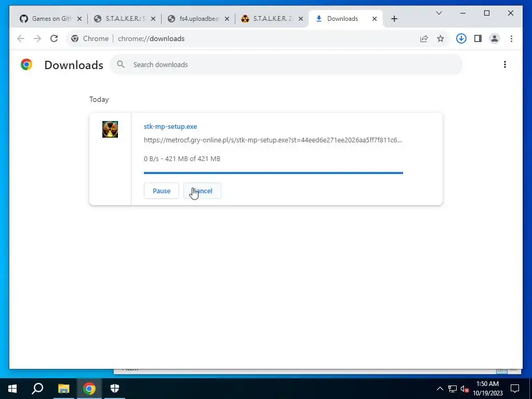Open the notification center icon
Viewport: 532px width, 399px height.
tap(515, 389)
